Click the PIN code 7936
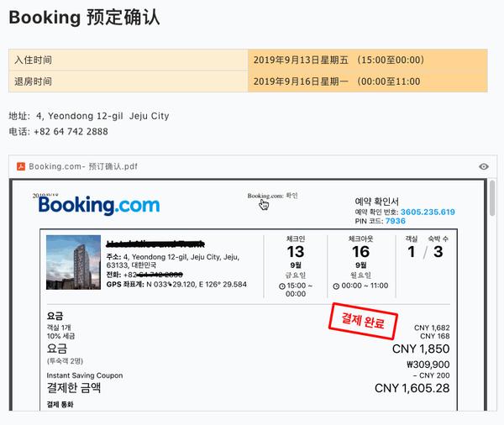Image resolution: width=504 pixels, height=425 pixels. pos(396,221)
